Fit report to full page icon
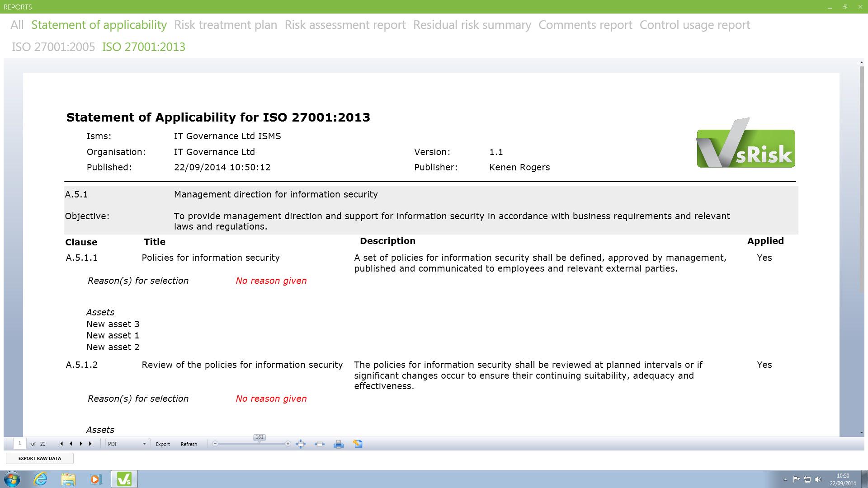 click(x=301, y=444)
